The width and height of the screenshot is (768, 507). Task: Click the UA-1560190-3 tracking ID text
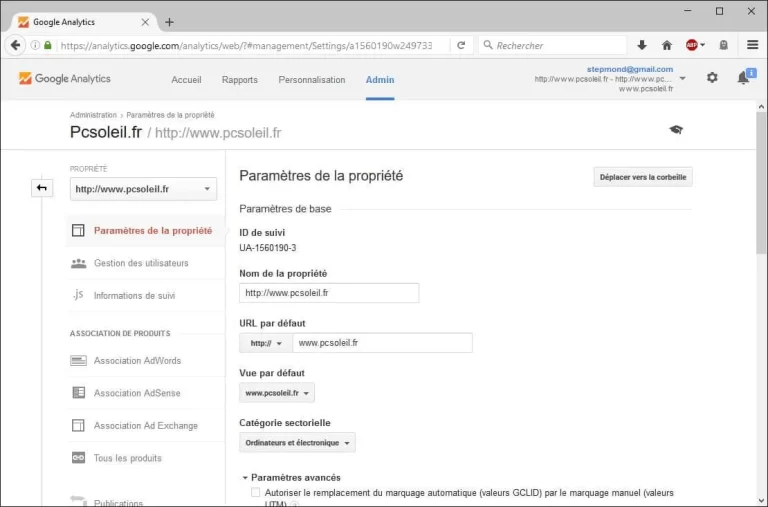[267, 248]
